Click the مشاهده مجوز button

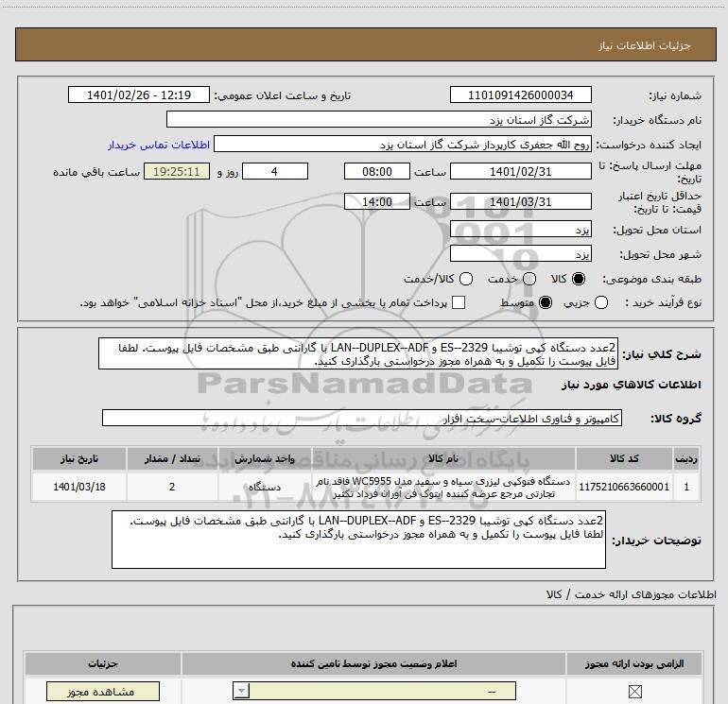(103, 692)
